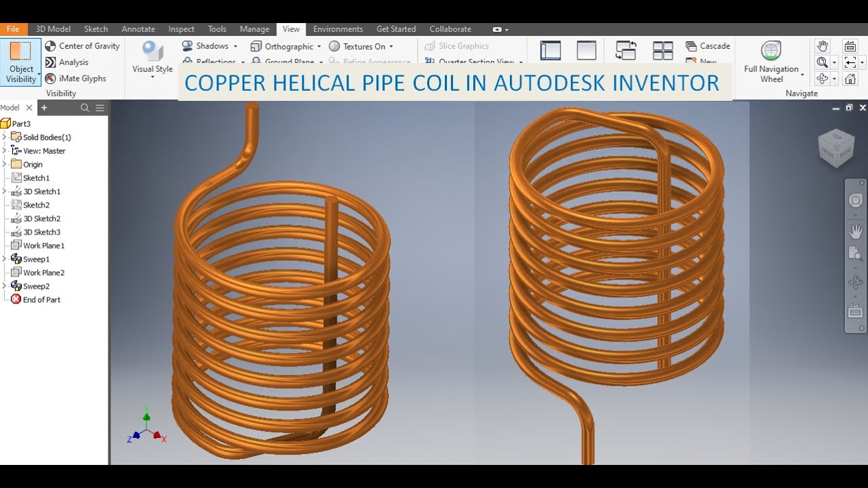Image resolution: width=868 pixels, height=488 pixels.
Task: Toggle iMate Glyphs visibility
Action: [76, 79]
